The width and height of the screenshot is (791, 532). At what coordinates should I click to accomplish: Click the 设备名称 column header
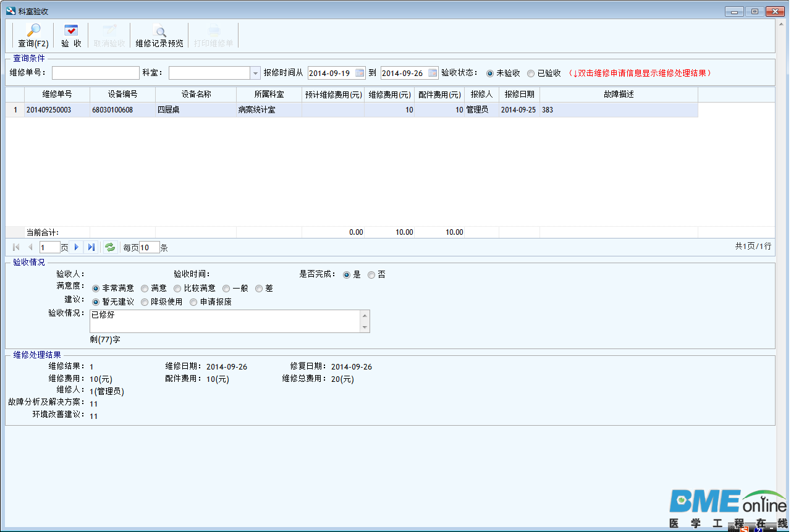[x=196, y=95]
